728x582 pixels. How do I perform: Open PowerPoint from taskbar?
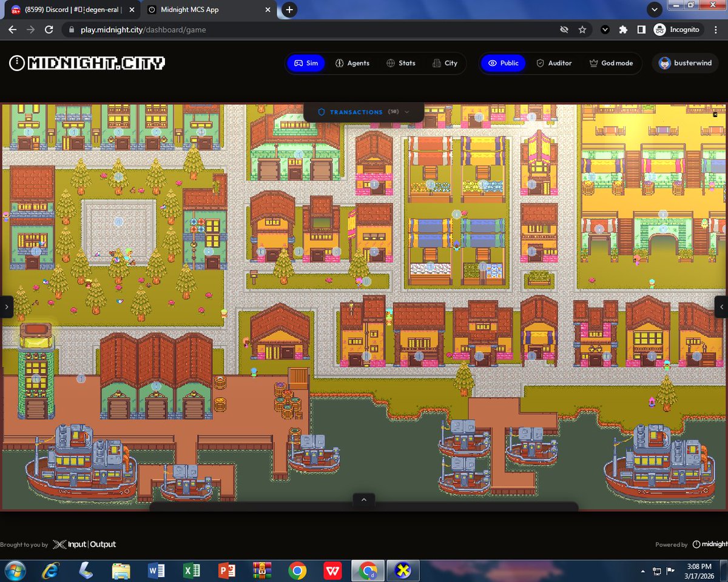tap(227, 571)
